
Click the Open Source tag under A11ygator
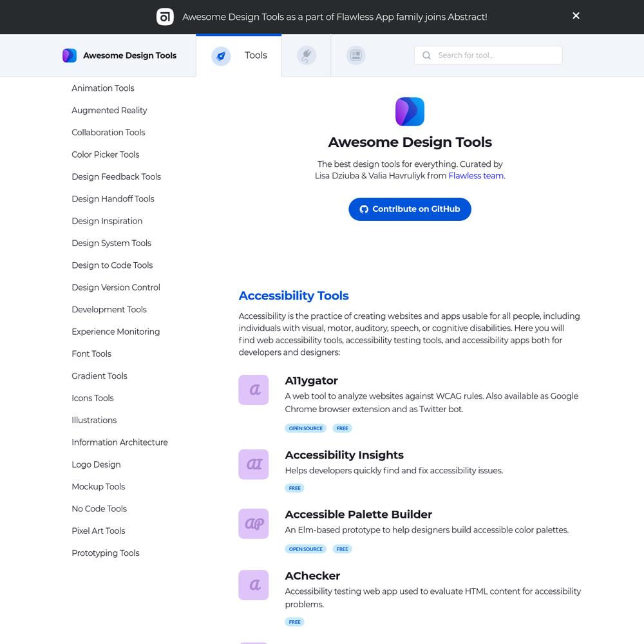[305, 428]
